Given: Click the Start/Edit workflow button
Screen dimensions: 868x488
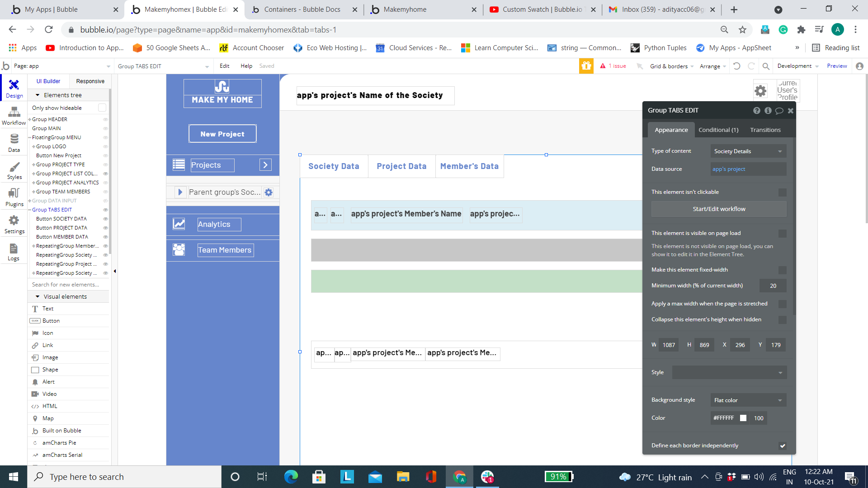Looking at the screenshot, I should (x=719, y=209).
